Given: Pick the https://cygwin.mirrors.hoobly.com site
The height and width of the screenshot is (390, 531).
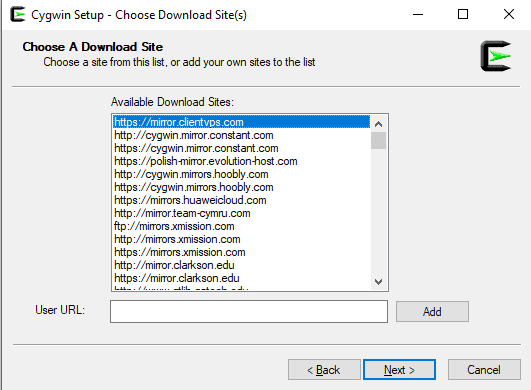Looking at the screenshot, I should 241,187.
